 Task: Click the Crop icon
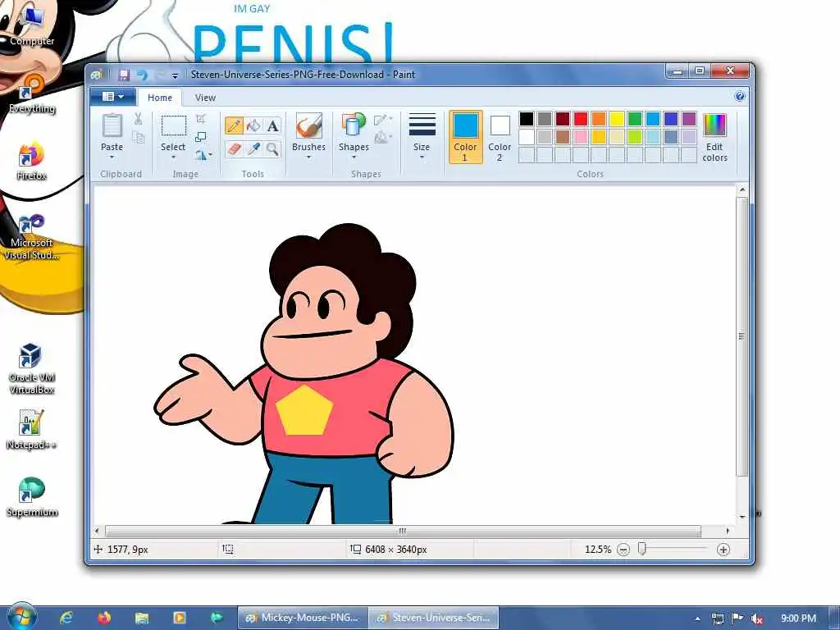[x=201, y=119]
